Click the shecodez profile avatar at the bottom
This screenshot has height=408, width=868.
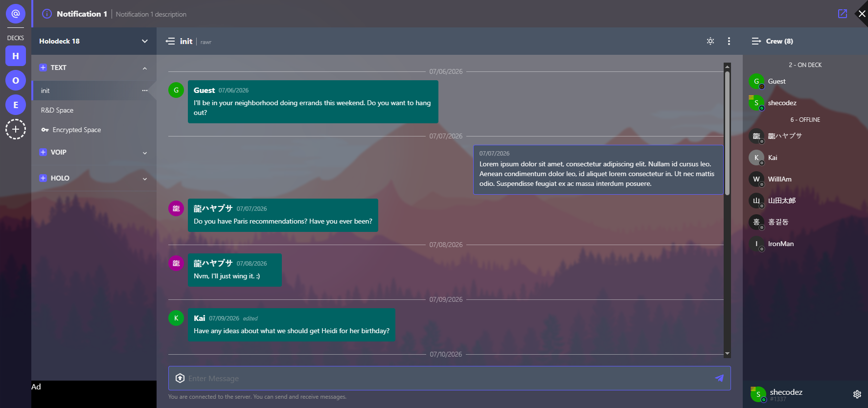[758, 394]
